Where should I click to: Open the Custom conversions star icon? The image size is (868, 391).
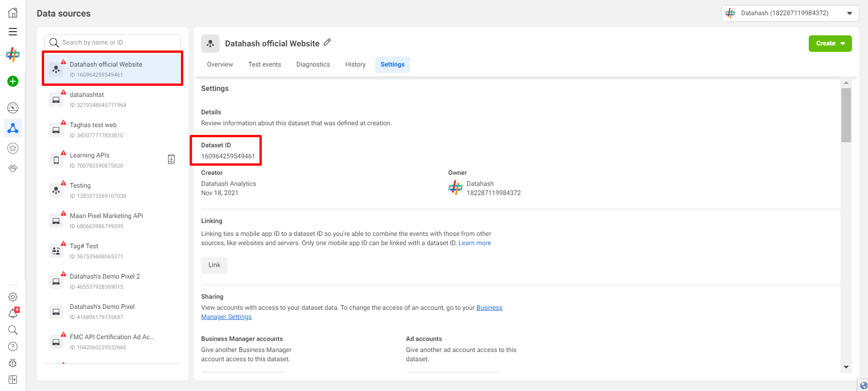click(13, 148)
